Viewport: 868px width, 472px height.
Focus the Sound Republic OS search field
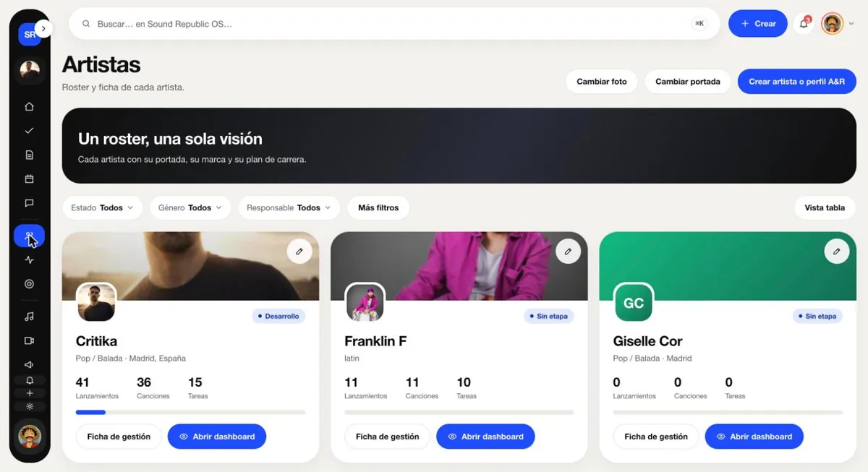(x=394, y=24)
